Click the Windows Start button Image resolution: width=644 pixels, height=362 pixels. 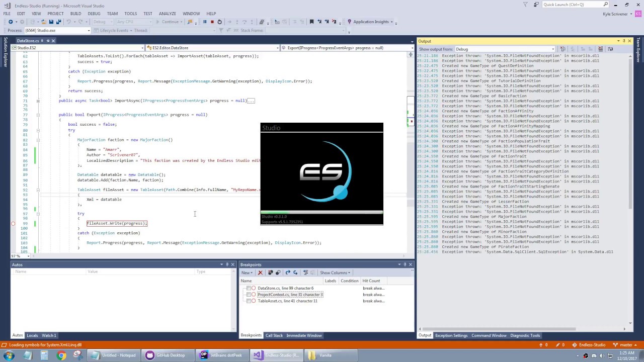(x=9, y=355)
